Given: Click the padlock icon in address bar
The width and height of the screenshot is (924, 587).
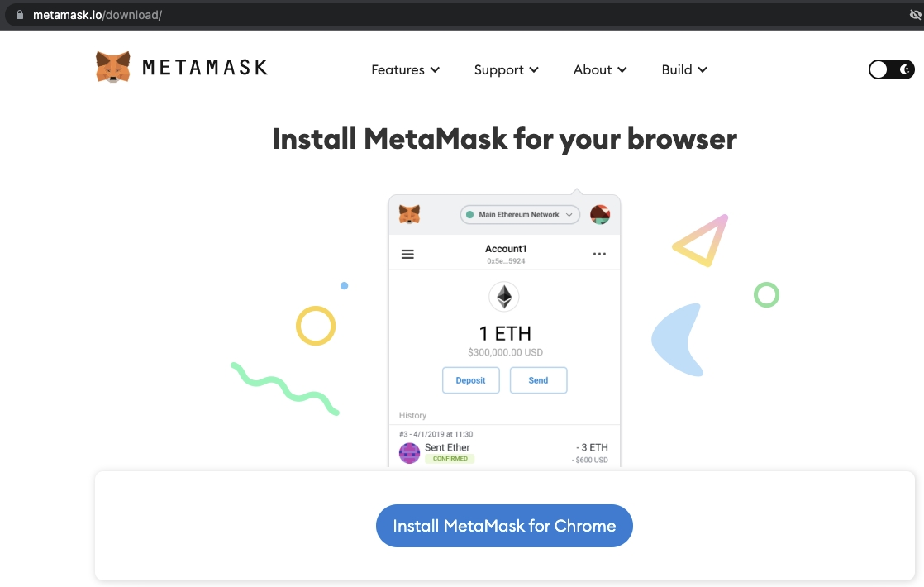Looking at the screenshot, I should (20, 15).
